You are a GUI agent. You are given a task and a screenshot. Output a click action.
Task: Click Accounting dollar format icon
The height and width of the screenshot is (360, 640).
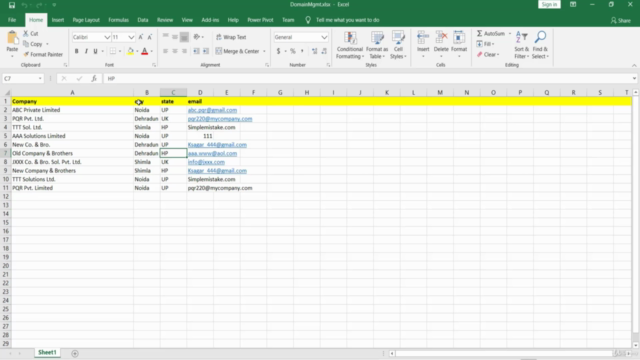click(278, 51)
